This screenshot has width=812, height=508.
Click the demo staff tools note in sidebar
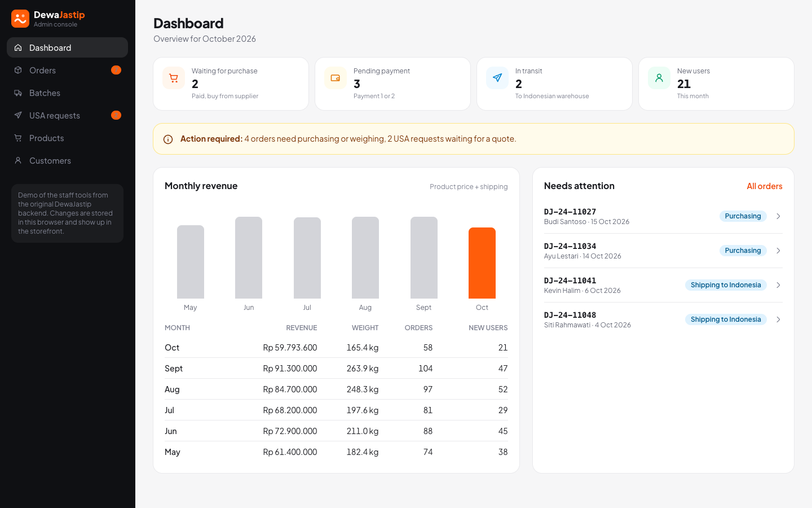(67, 213)
